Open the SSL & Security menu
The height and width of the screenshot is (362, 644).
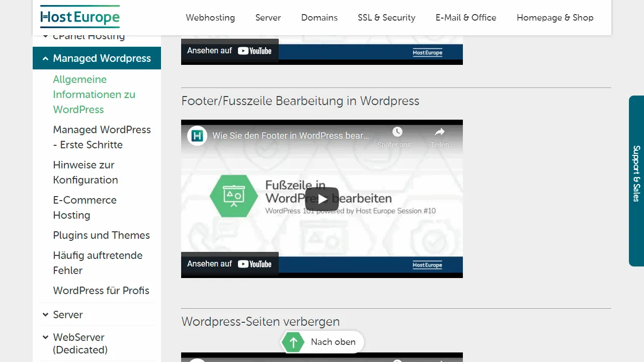[x=386, y=18]
